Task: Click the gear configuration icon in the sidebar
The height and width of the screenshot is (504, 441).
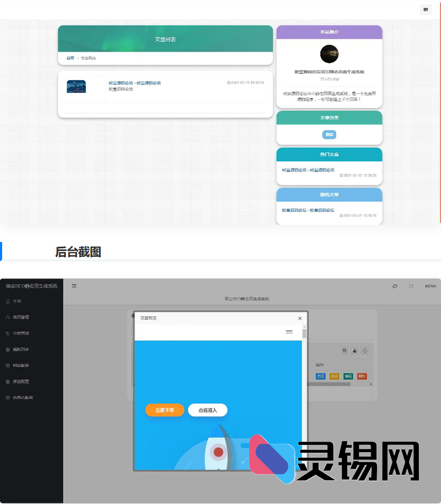Action: click(x=7, y=381)
